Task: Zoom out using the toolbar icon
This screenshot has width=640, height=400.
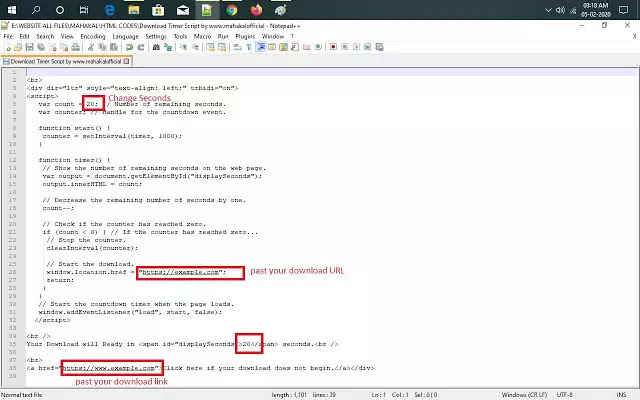Action: point(195,47)
